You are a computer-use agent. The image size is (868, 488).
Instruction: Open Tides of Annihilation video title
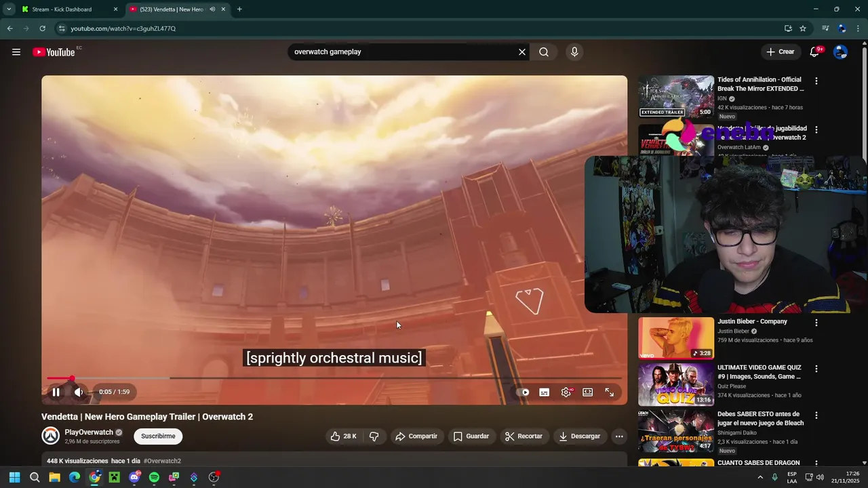point(761,84)
